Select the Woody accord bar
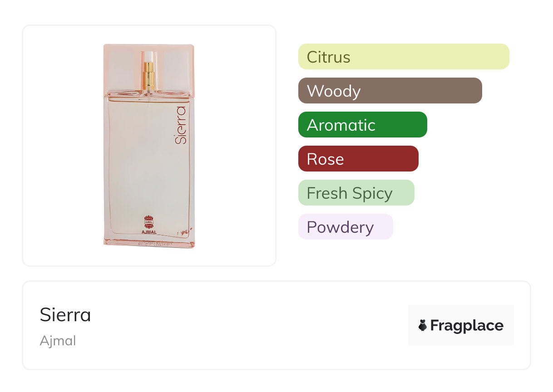Image resolution: width=553 pixels, height=392 pixels. [390, 91]
